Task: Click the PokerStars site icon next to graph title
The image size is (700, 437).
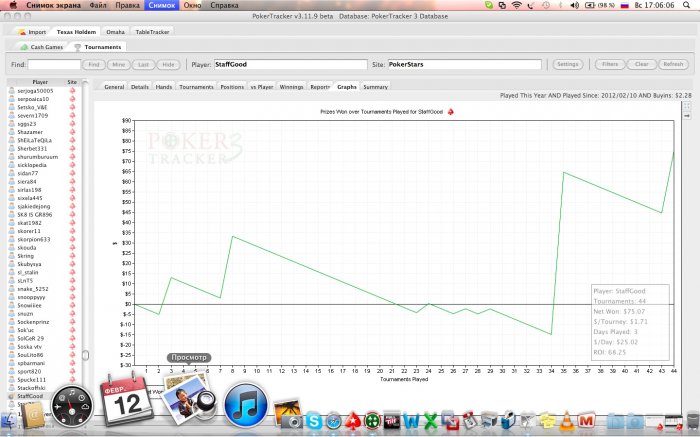Action: tap(450, 112)
